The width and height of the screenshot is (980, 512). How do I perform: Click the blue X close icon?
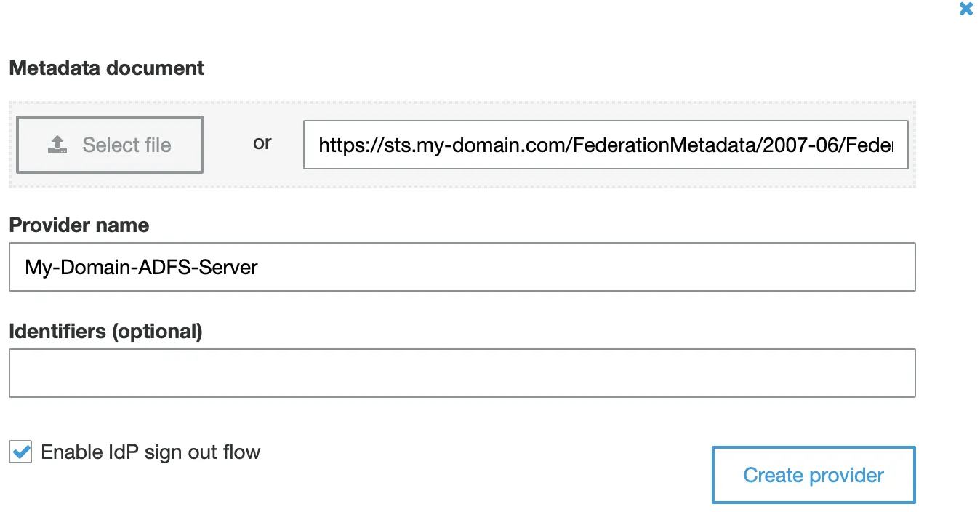(x=965, y=9)
